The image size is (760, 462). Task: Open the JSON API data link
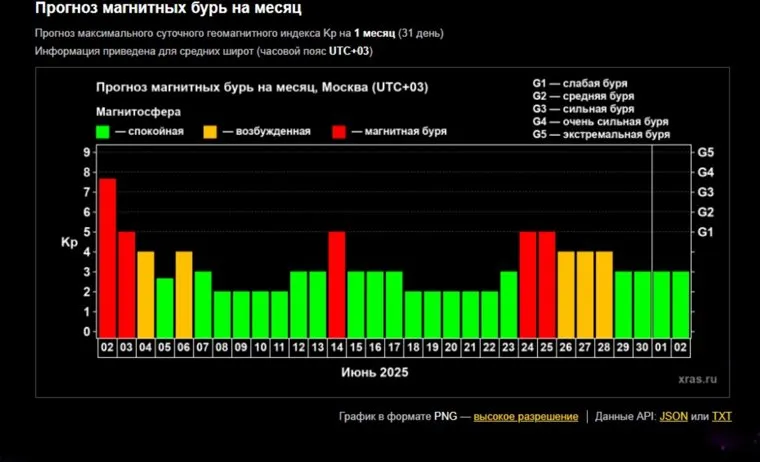(673, 416)
